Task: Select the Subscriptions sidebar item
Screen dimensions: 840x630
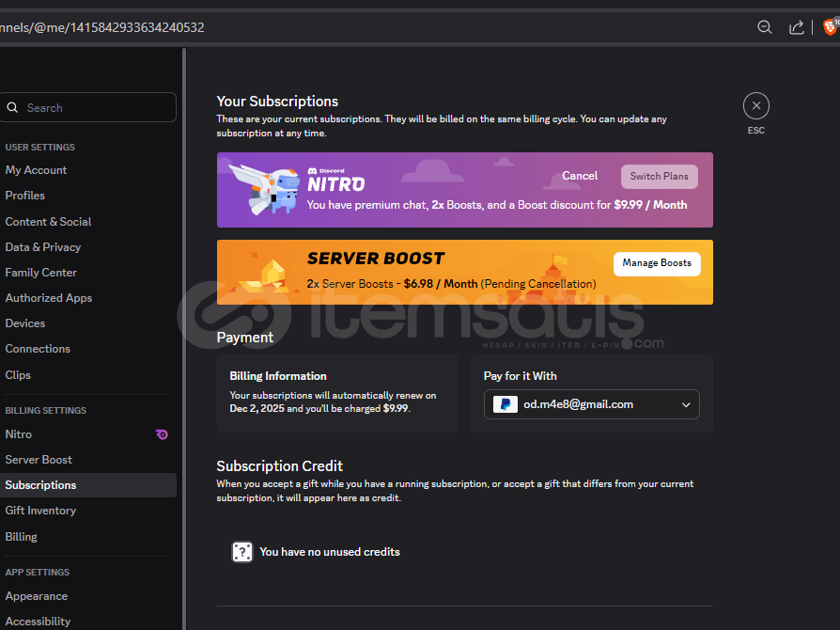Action: pyautogui.click(x=88, y=484)
